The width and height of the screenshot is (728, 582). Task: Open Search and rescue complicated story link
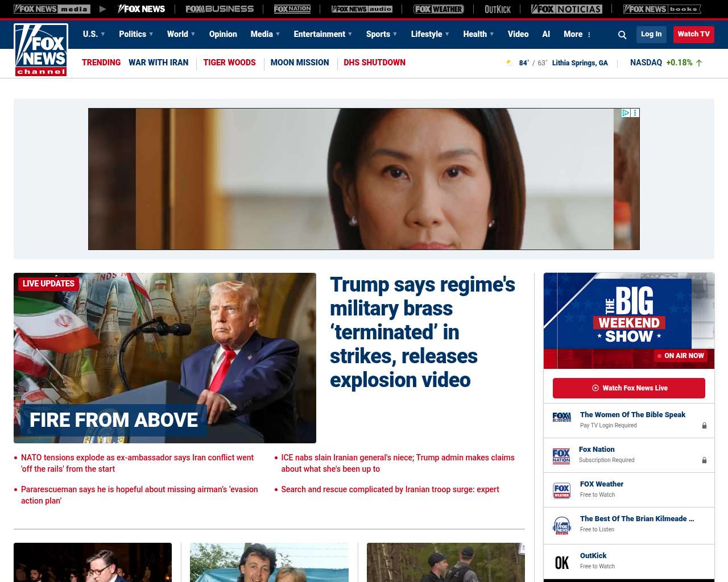pyautogui.click(x=390, y=489)
